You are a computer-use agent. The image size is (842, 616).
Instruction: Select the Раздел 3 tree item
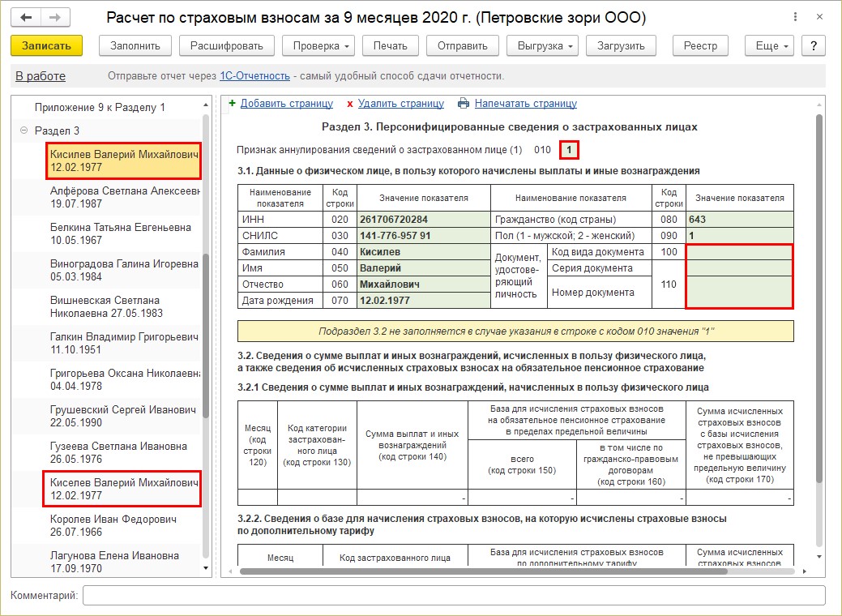coord(57,130)
